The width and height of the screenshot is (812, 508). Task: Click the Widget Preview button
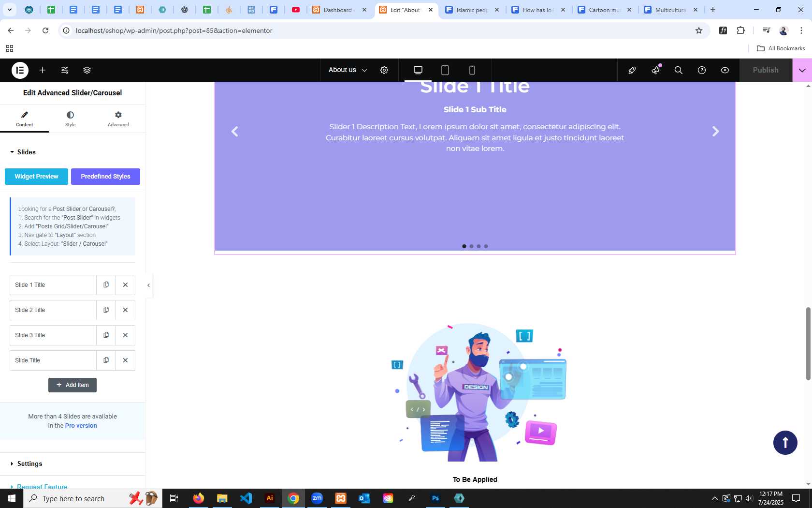[x=36, y=177]
